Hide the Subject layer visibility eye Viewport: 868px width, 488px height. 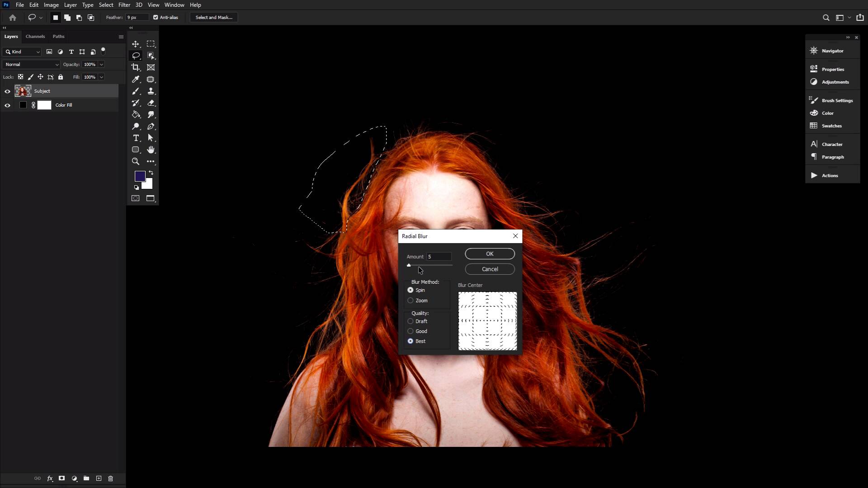click(x=7, y=91)
